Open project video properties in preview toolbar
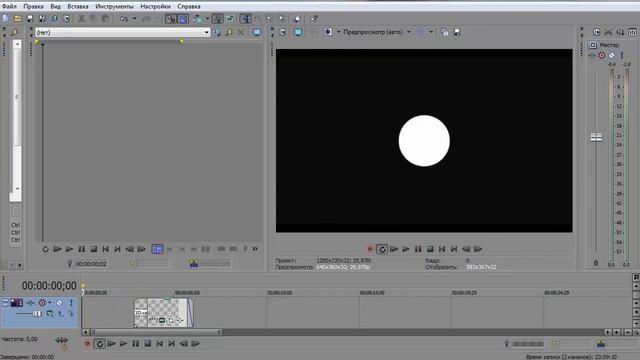The width and height of the screenshot is (640, 360). pyautogui.click(x=282, y=32)
